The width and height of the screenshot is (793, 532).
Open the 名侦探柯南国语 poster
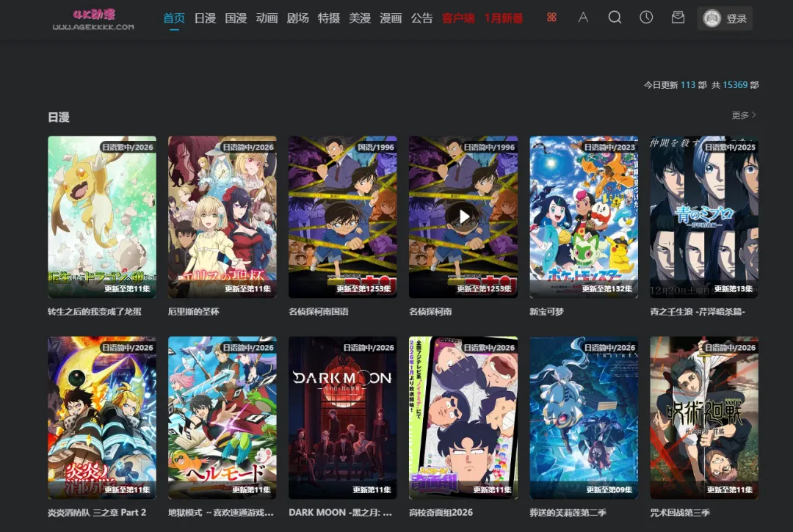pos(343,216)
